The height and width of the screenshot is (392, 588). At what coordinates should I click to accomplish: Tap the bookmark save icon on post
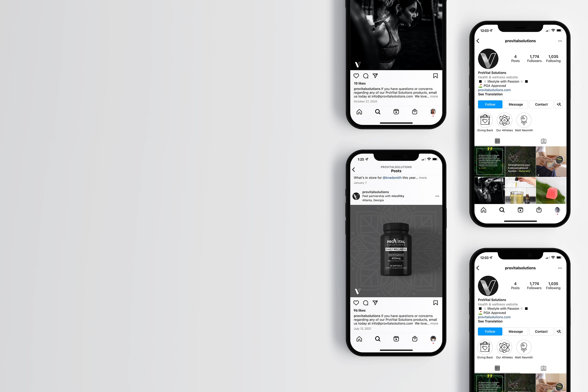pyautogui.click(x=435, y=75)
